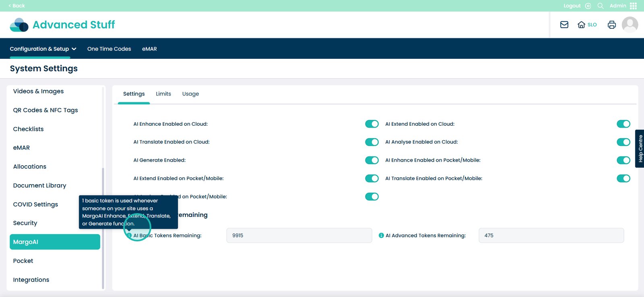The width and height of the screenshot is (644, 297).
Task: Click info icon beside AI Advanced Tokens Remaining
Action: 381,235
